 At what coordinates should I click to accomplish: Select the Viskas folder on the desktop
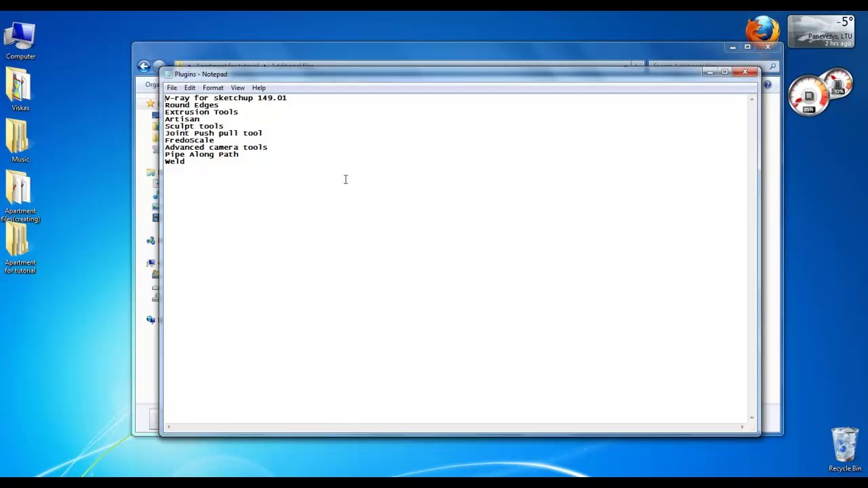20,89
